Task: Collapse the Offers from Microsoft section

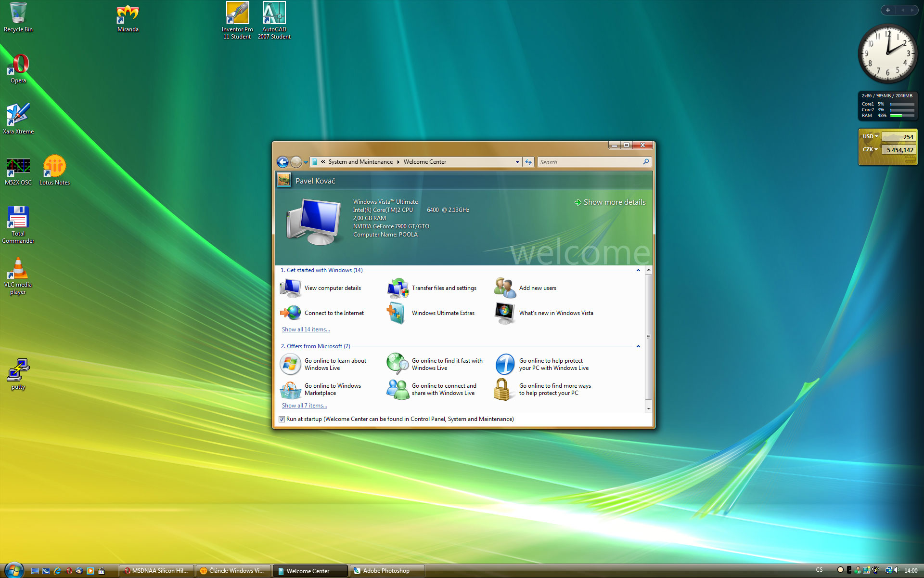Action: click(638, 346)
